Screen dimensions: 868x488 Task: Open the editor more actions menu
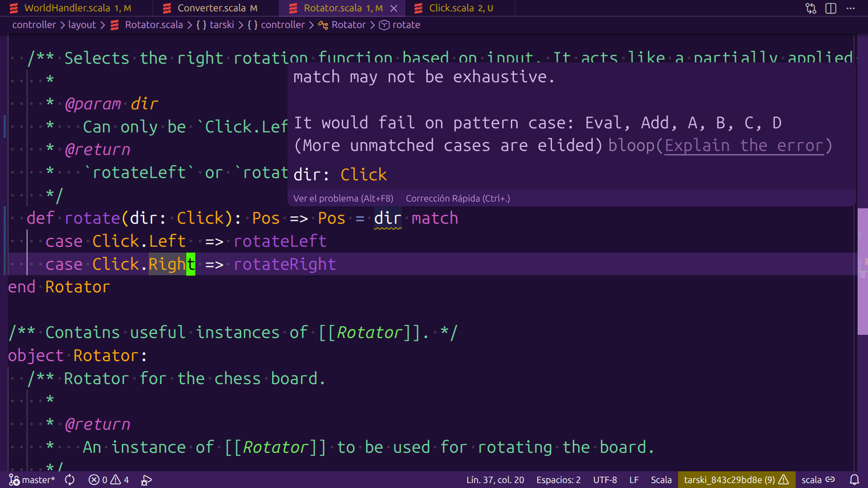coord(851,8)
